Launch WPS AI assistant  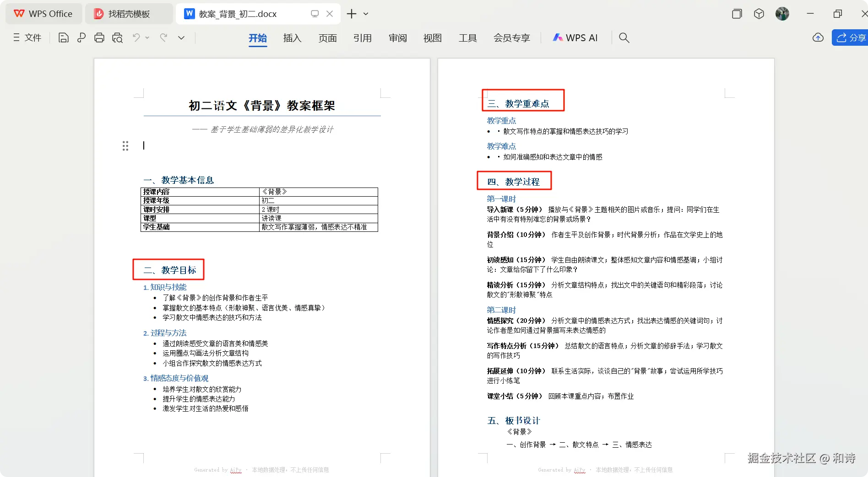click(x=575, y=38)
